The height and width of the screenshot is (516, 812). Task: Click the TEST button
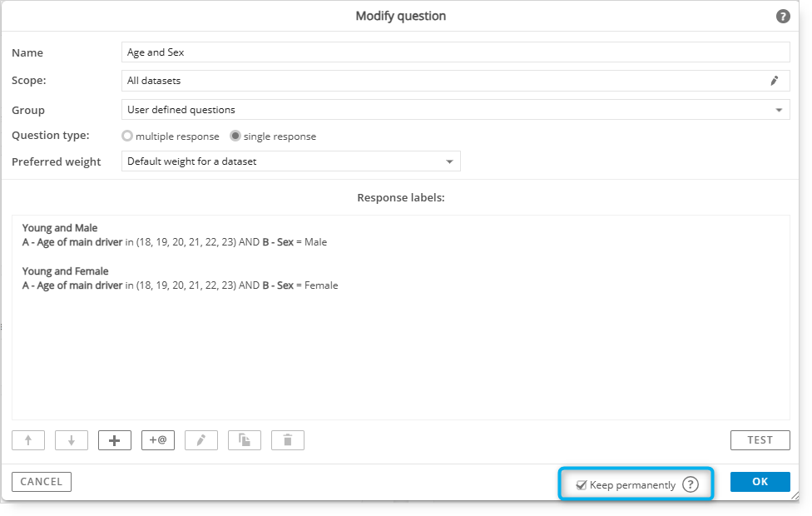(760, 440)
